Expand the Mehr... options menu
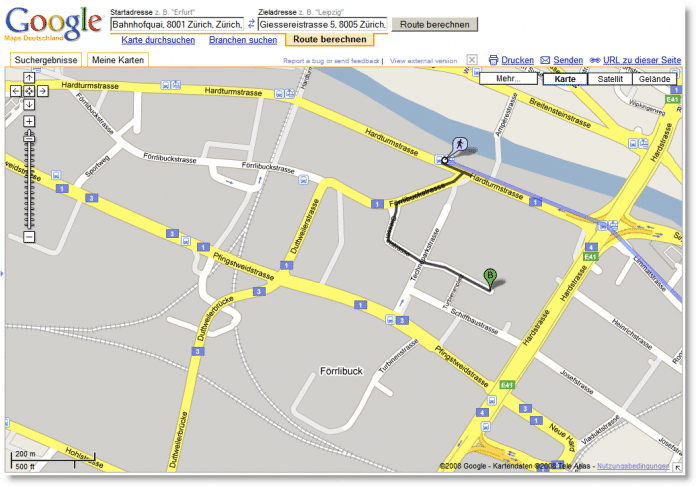Image resolution: width=696 pixels, height=486 pixels. point(508,78)
